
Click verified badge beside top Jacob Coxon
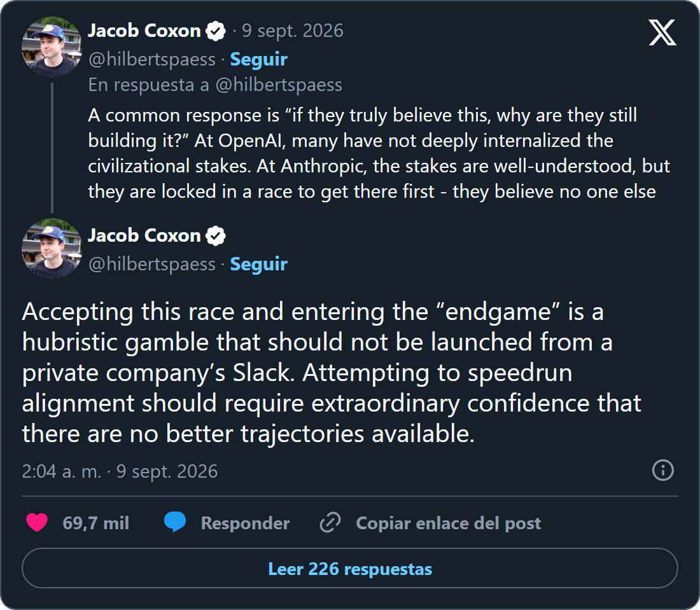coord(216,31)
